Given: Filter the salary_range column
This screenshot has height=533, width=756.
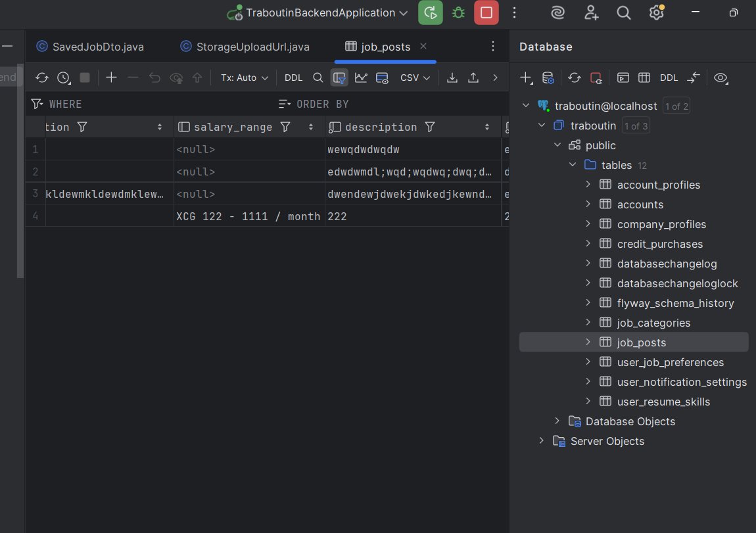Looking at the screenshot, I should 285,127.
